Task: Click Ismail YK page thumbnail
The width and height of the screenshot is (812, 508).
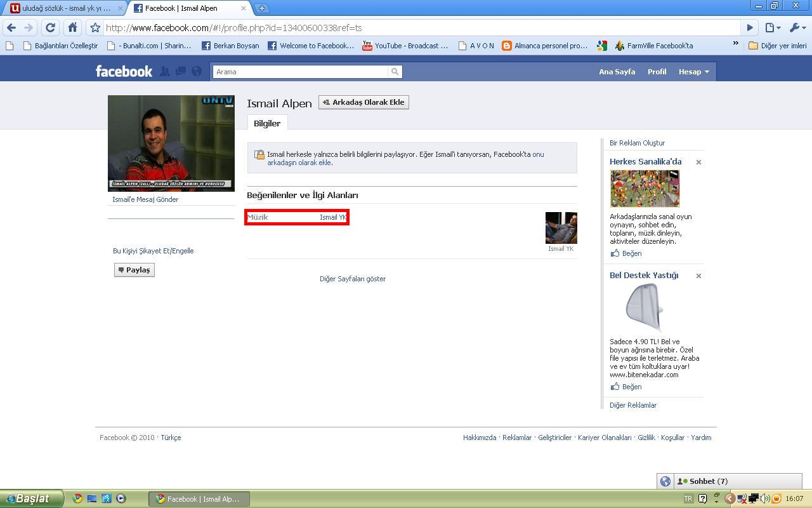Action: point(561,228)
